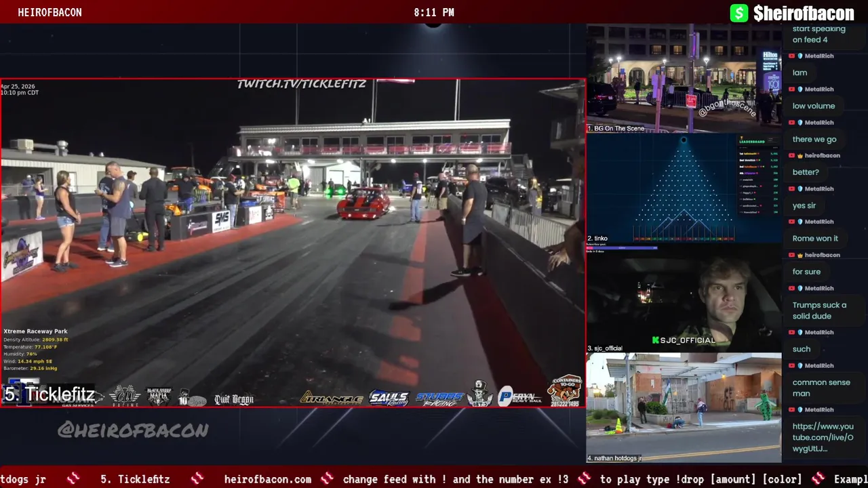Click the "Xtreme Raceway Park" heading
This screenshot has width=868, height=488.
[x=35, y=331]
